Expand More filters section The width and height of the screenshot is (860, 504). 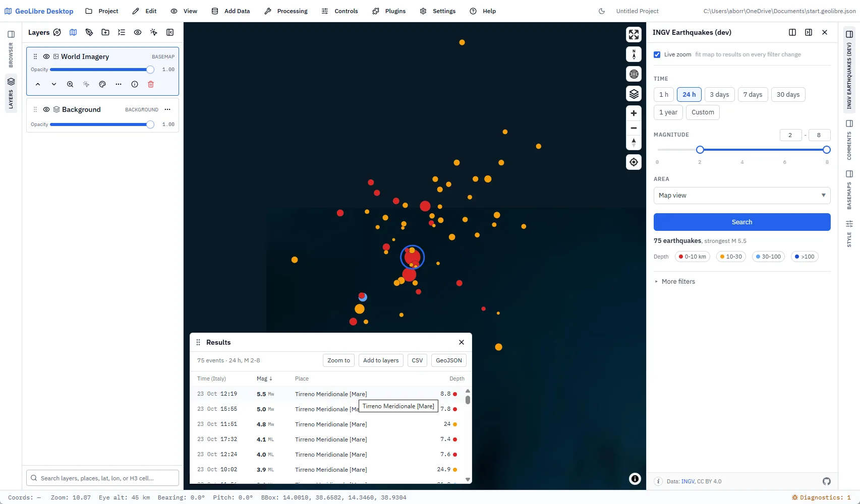675,282
